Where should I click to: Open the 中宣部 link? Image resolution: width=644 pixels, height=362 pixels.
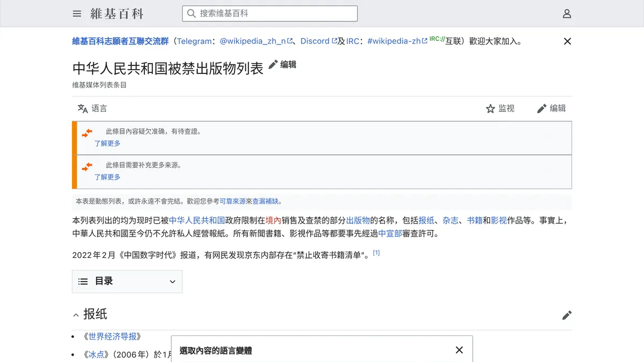tap(390, 234)
